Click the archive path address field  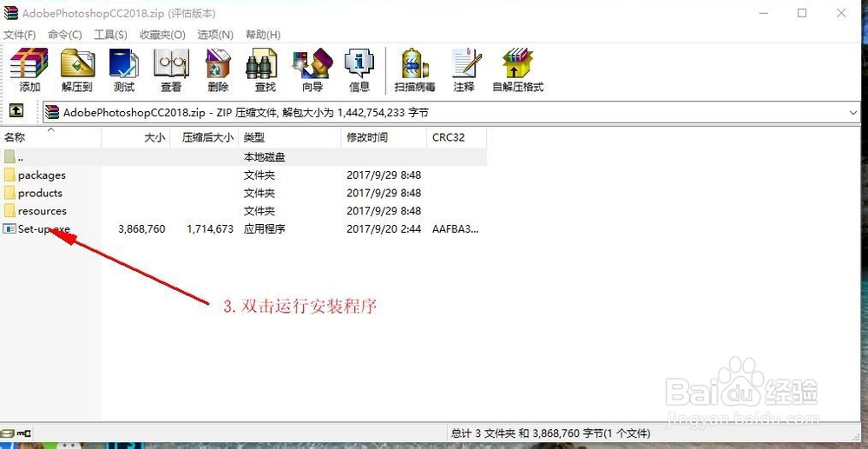pos(452,112)
